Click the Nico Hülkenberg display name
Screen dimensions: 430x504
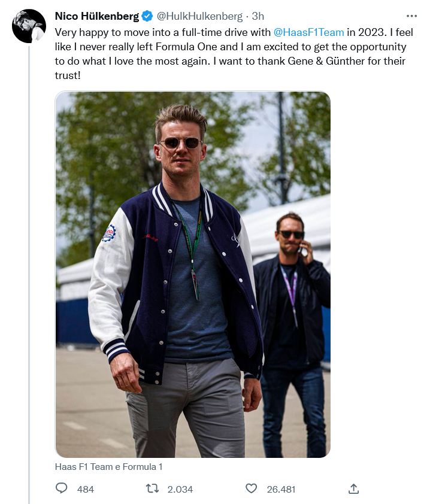pos(97,16)
